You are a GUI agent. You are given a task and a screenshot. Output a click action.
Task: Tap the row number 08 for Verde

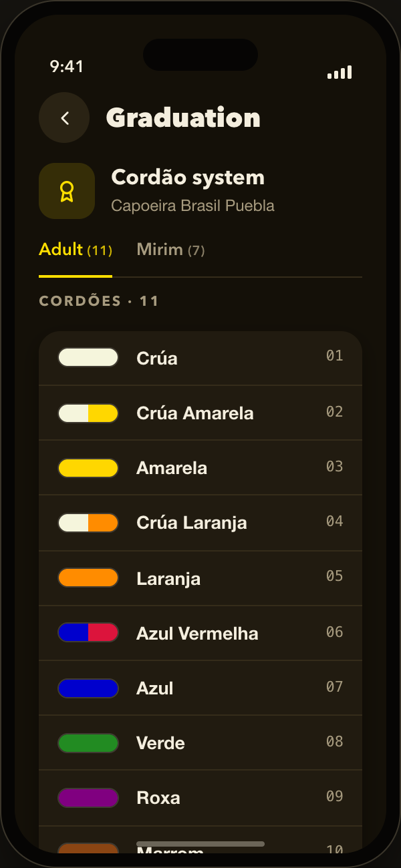(335, 741)
